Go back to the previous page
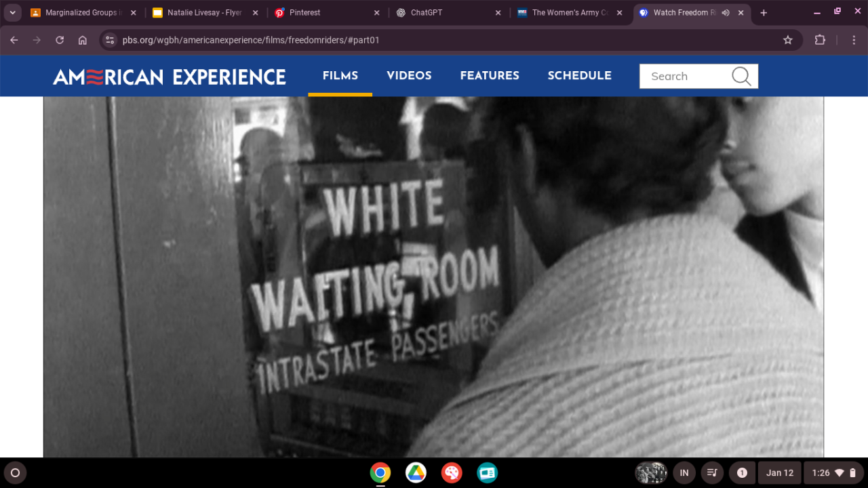The width and height of the screenshot is (868, 488). (x=14, y=40)
